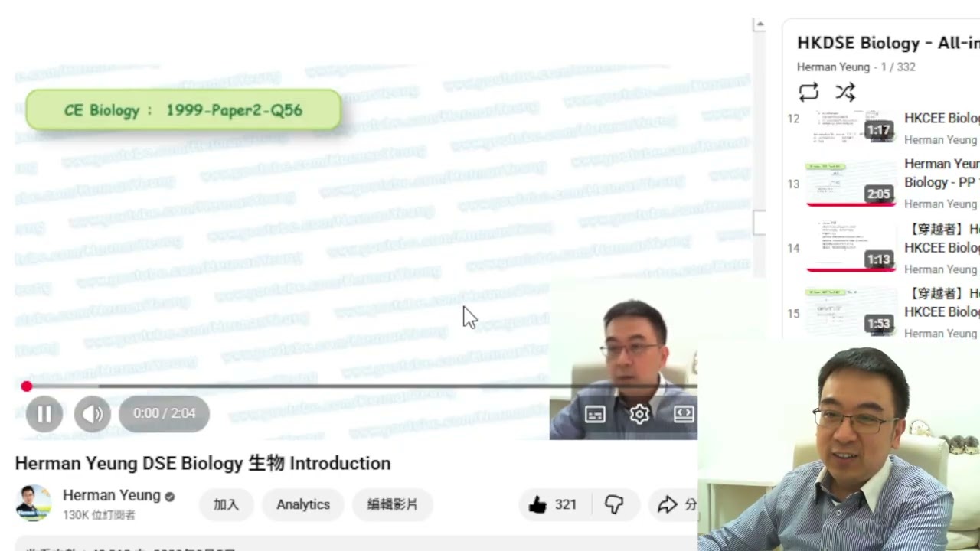Like the video with 321 likes
The width and height of the screenshot is (980, 551).
coord(553,504)
